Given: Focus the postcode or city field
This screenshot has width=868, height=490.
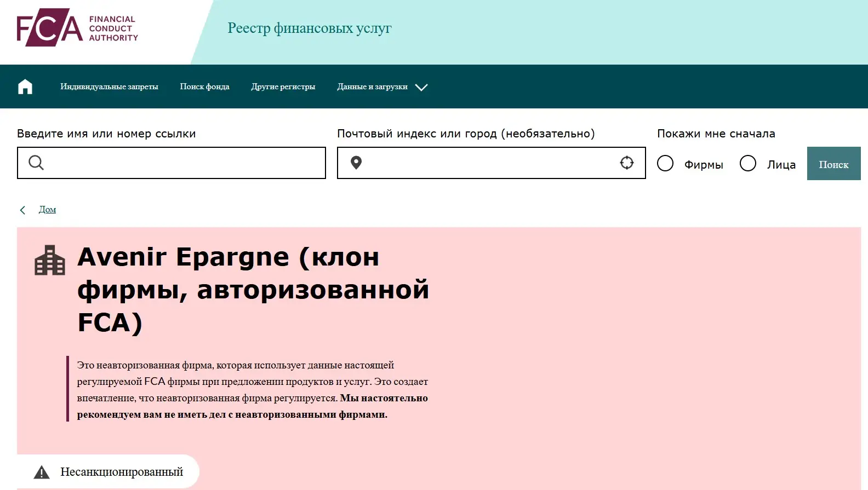Looking at the screenshot, I should click(x=488, y=163).
